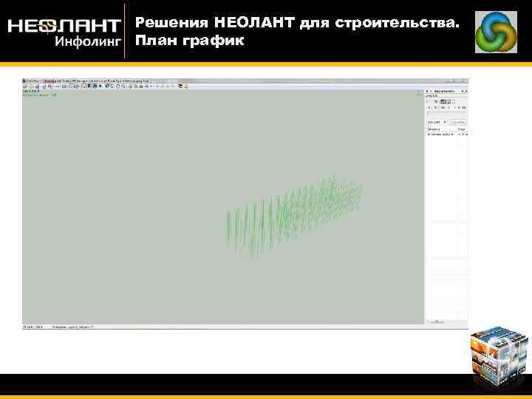Viewport: 532px width, 399px height.
Task: Click the green 3D model in viewport
Action: pyautogui.click(x=294, y=216)
